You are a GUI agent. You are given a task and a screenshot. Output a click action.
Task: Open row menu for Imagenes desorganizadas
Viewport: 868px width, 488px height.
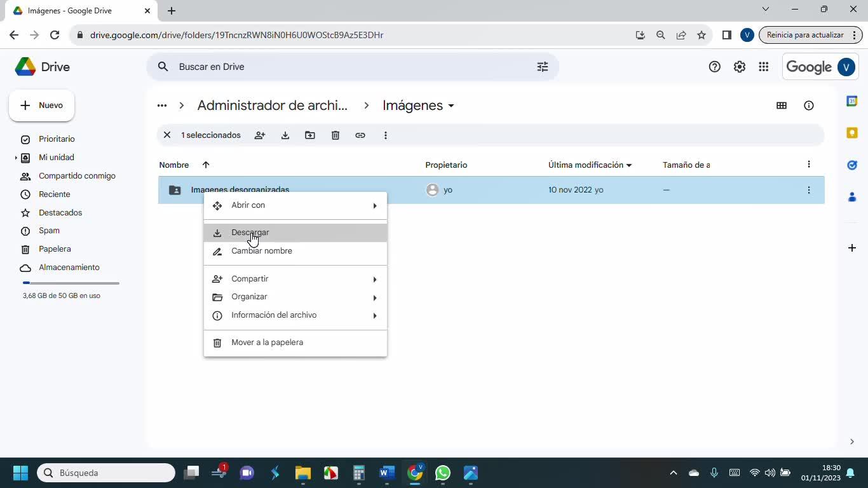tap(809, 190)
